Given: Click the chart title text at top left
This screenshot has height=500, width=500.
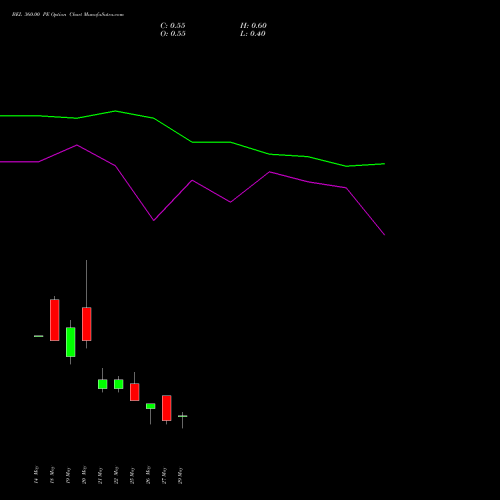Looking at the screenshot, I should pyautogui.click(x=68, y=15).
